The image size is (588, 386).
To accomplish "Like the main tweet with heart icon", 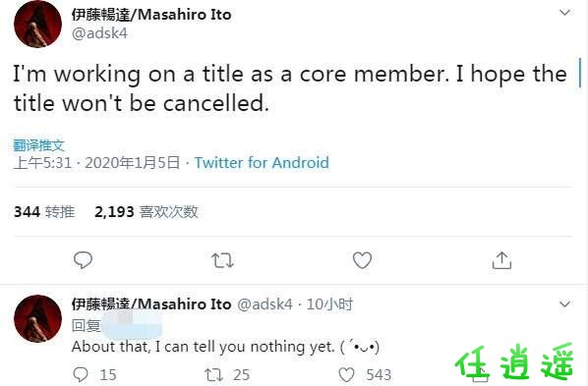I will (x=362, y=260).
